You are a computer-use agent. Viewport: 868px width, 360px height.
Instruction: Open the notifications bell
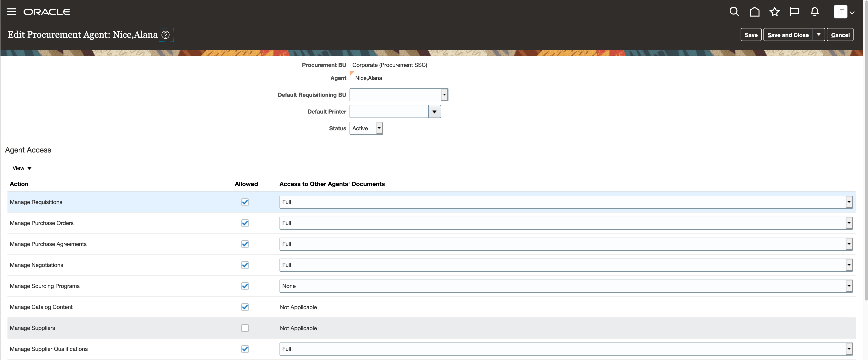coord(815,12)
